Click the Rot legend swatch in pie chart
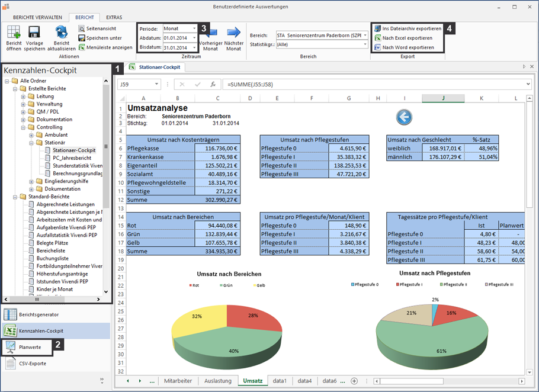The image size is (539, 392). pyautogui.click(x=190, y=285)
